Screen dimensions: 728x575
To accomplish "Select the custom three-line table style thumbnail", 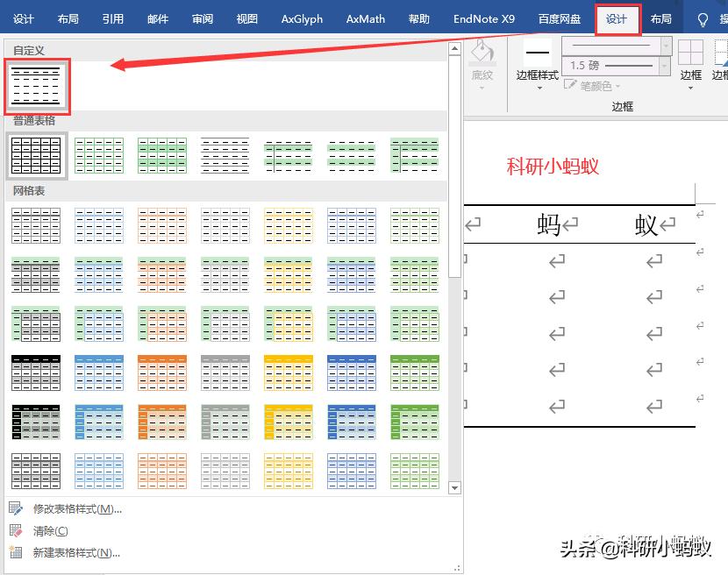I will pyautogui.click(x=36, y=86).
